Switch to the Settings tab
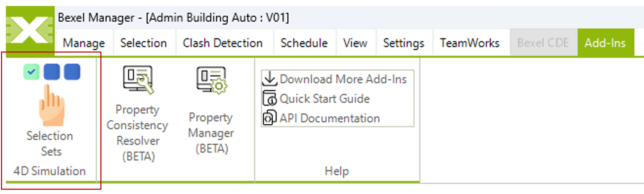Viewport: 644px width, 194px height. coord(404,43)
